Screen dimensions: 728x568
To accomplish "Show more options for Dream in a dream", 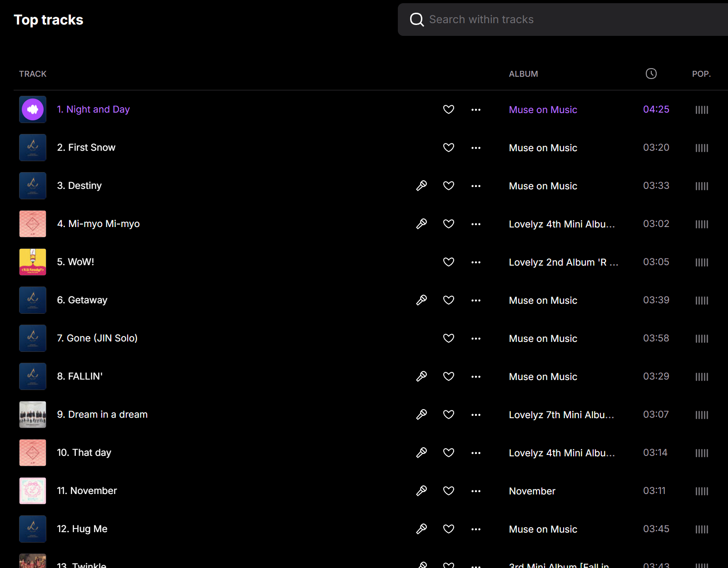I will point(476,415).
